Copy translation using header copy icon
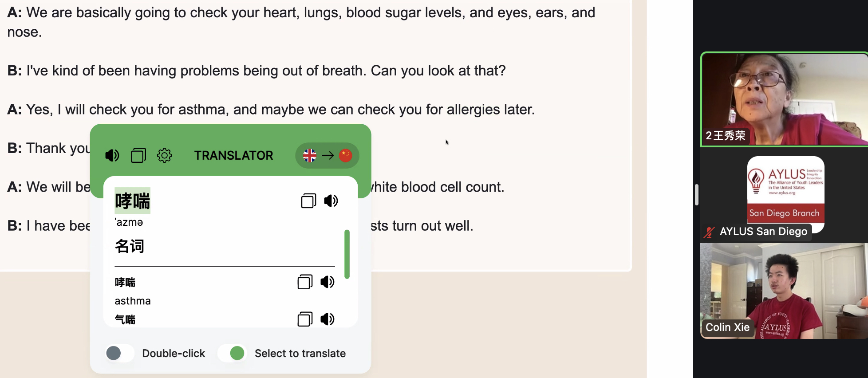Screen dimensions: 868x378 pos(138,156)
